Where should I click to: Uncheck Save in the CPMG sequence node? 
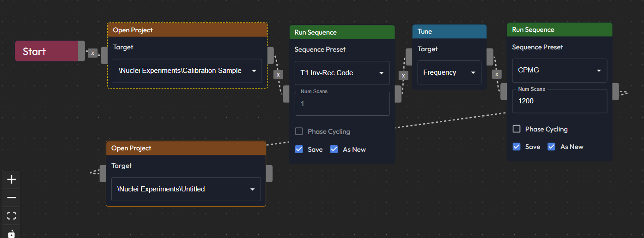click(516, 146)
